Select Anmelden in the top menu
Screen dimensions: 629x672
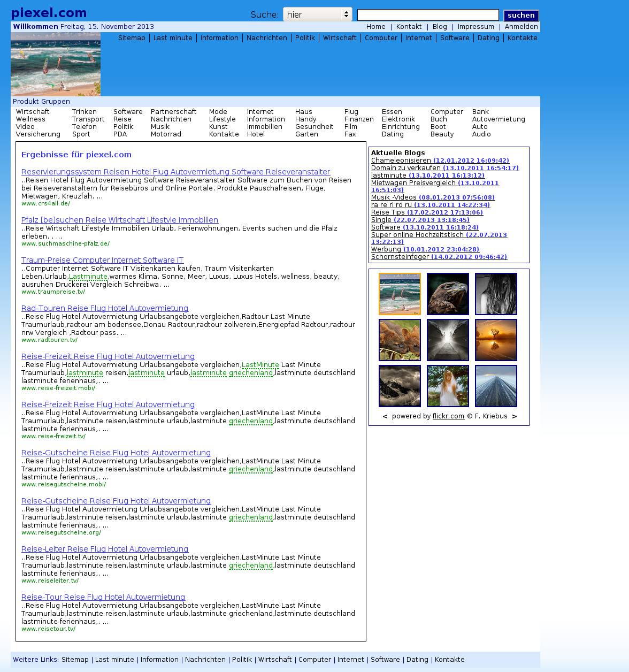tap(521, 27)
